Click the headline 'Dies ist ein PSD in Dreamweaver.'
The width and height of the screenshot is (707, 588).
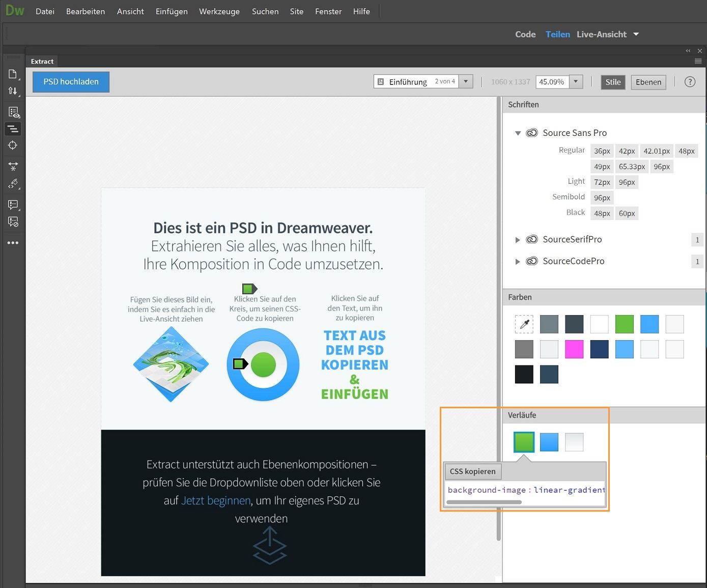263,228
